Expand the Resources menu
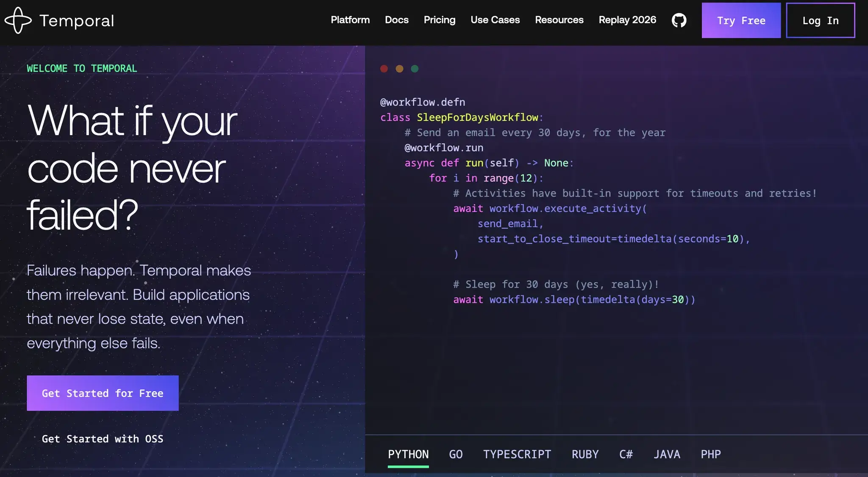This screenshot has height=477, width=868. (x=559, y=20)
